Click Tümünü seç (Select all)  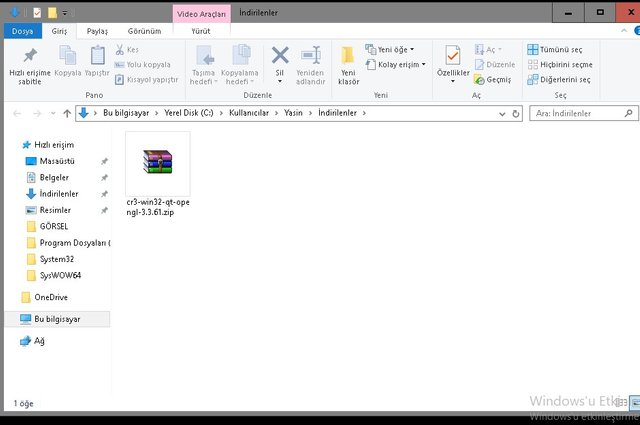tap(555, 50)
